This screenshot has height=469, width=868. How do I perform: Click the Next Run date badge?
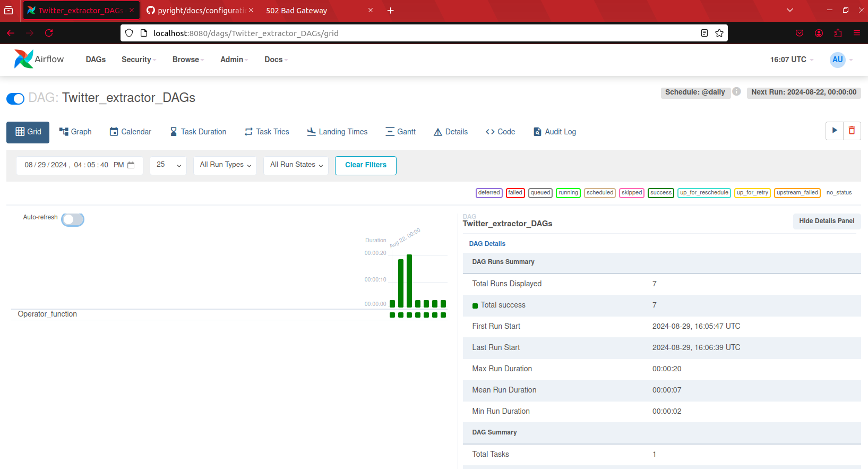click(x=804, y=92)
